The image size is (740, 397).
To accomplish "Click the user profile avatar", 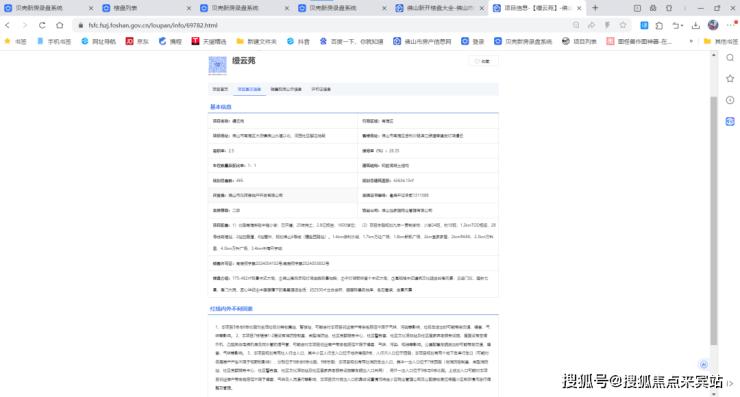I will 713,25.
